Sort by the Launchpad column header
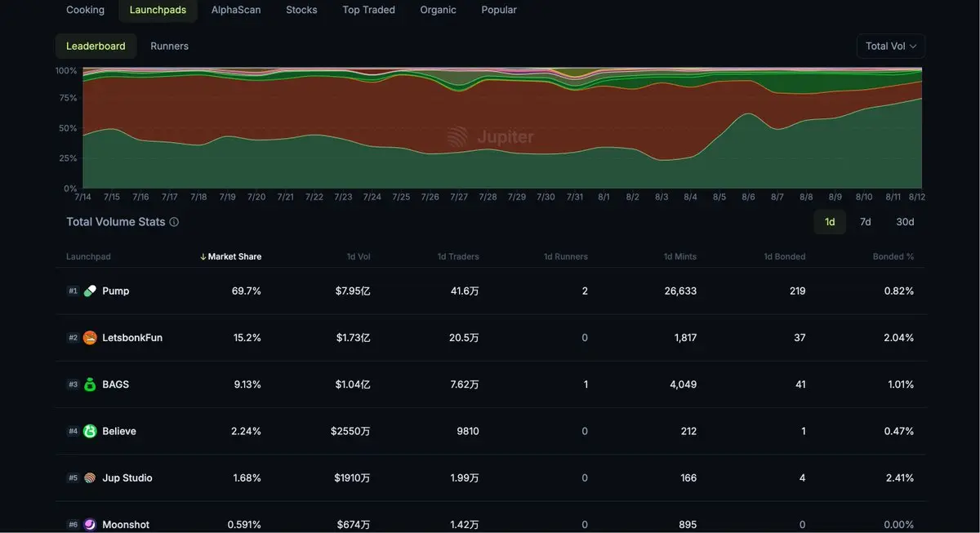The width and height of the screenshot is (980, 533). pos(88,256)
